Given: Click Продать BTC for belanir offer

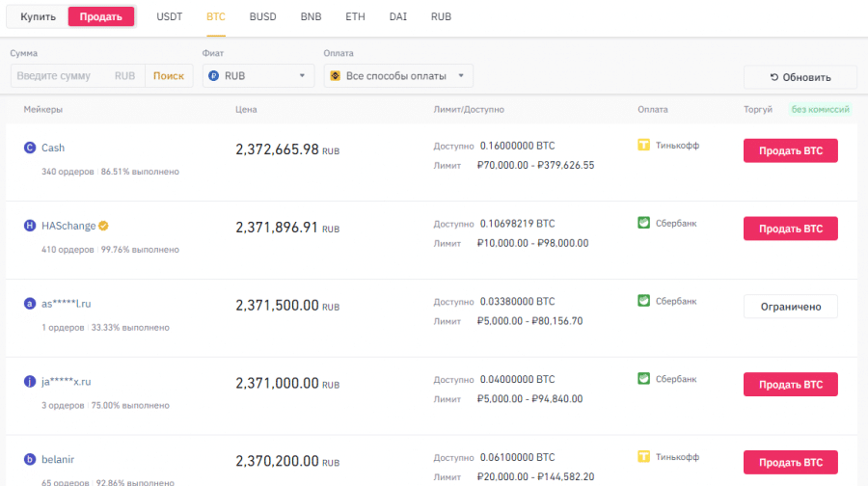Looking at the screenshot, I should tap(791, 462).
